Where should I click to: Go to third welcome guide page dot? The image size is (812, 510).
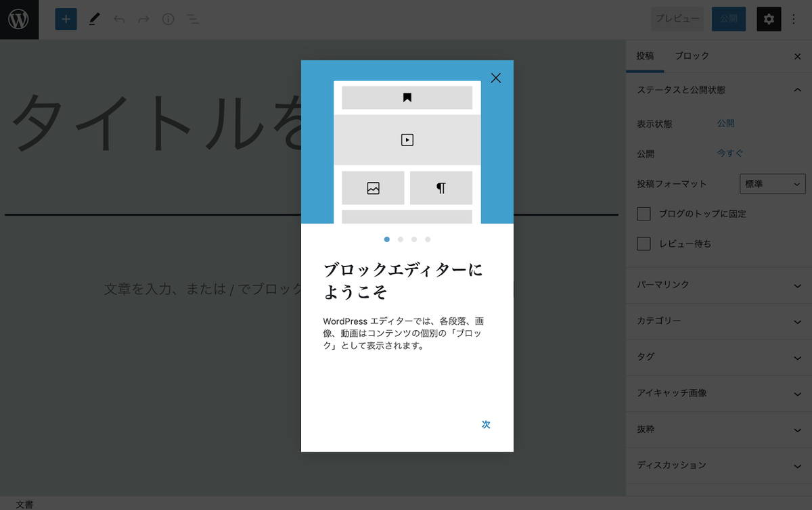click(414, 239)
